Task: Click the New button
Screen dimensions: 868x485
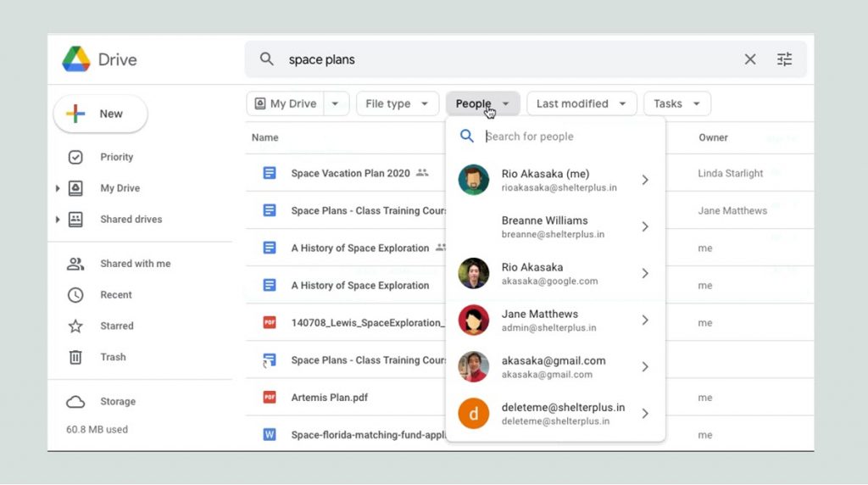Action: 100,114
